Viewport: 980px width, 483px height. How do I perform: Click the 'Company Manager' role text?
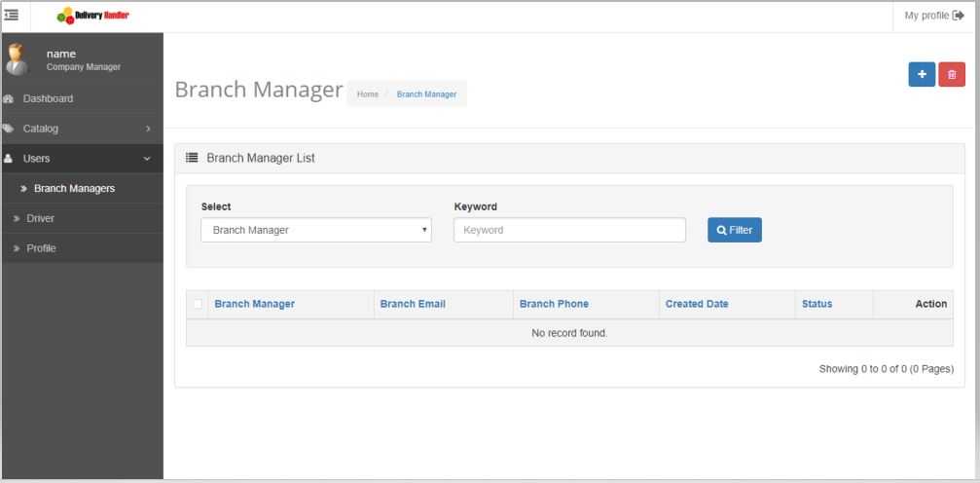point(83,67)
